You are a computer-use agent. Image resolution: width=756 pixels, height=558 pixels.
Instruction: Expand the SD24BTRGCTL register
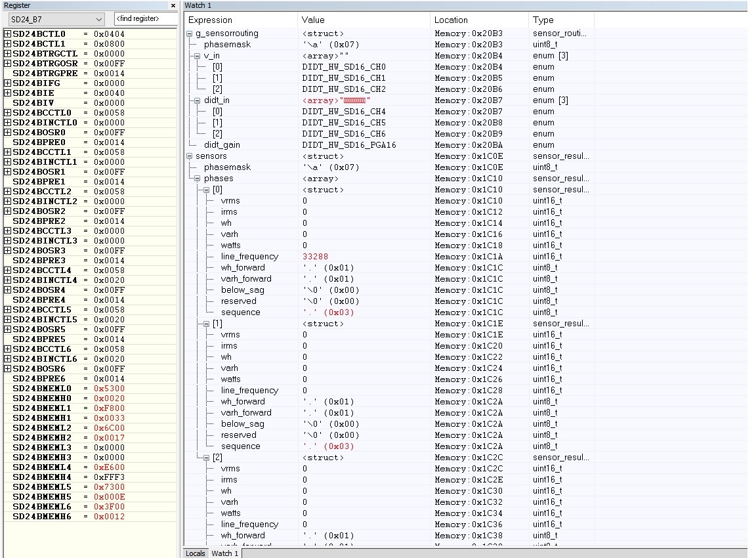[x=7, y=54]
